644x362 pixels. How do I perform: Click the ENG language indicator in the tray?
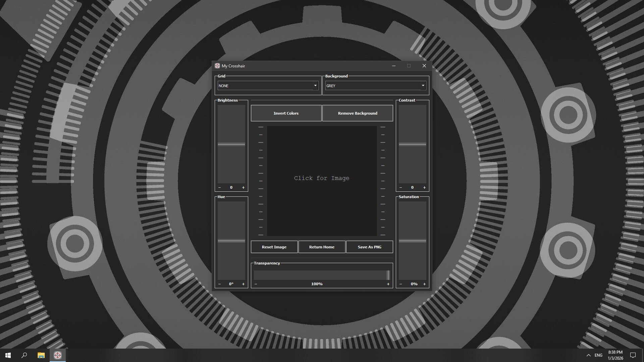(x=598, y=355)
